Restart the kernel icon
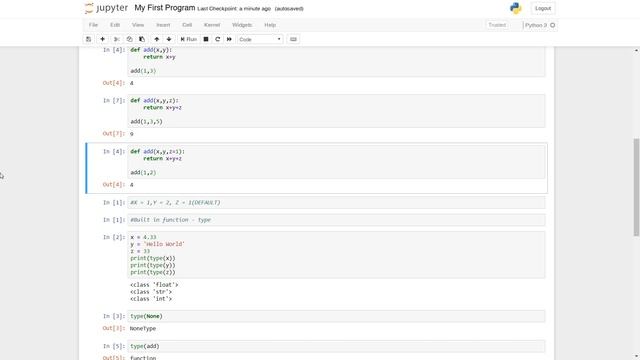Screen dimensions: 640x360 point(218,39)
